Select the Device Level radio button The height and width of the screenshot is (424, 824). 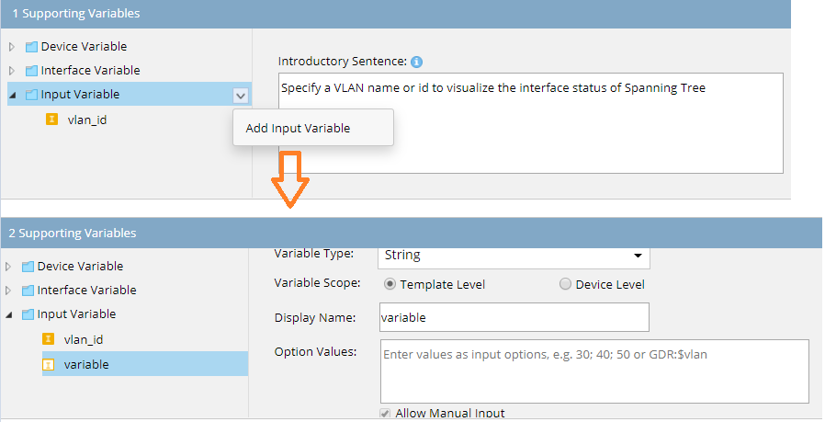[566, 284]
